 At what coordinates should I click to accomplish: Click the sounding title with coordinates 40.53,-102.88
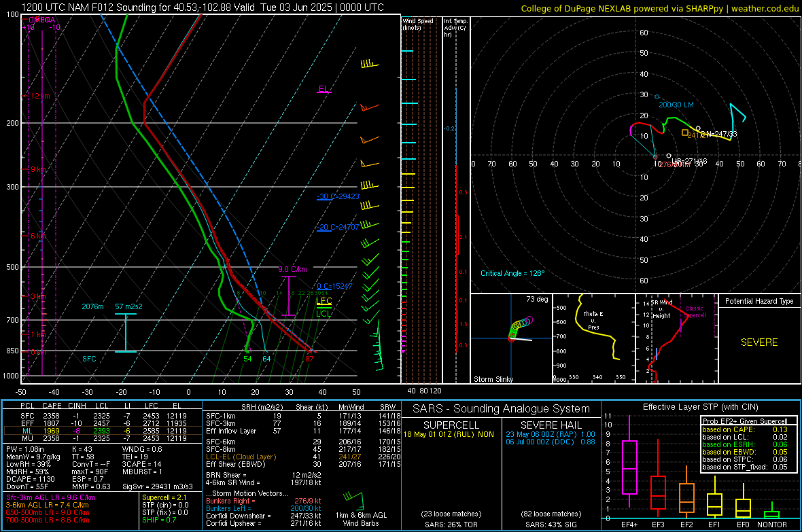coord(203,7)
